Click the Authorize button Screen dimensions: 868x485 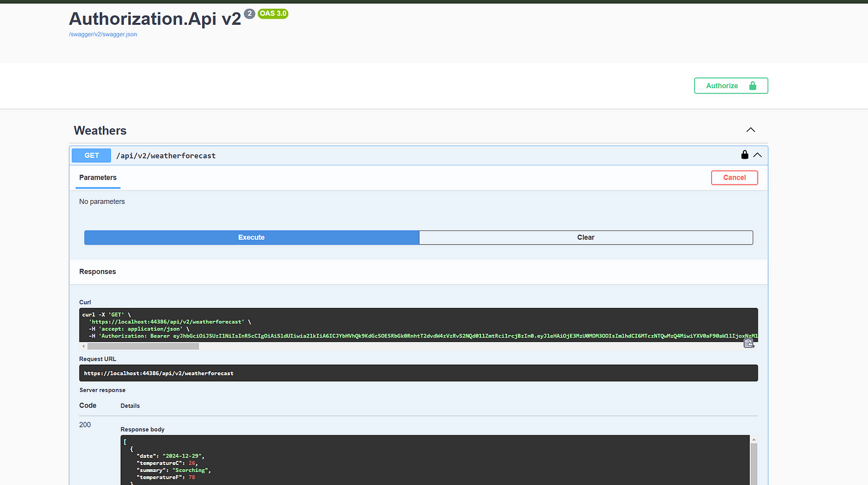[x=731, y=85]
